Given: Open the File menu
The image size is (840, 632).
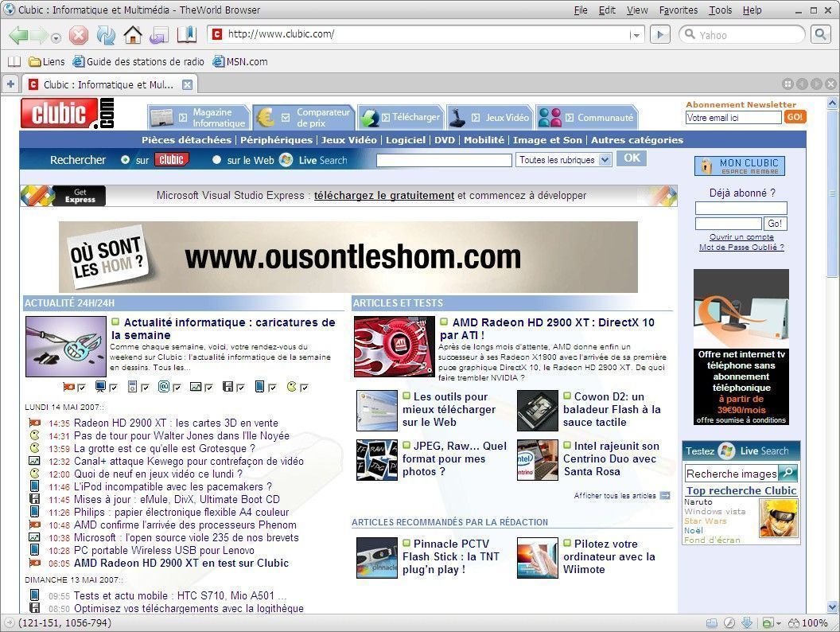Looking at the screenshot, I should click(x=581, y=10).
